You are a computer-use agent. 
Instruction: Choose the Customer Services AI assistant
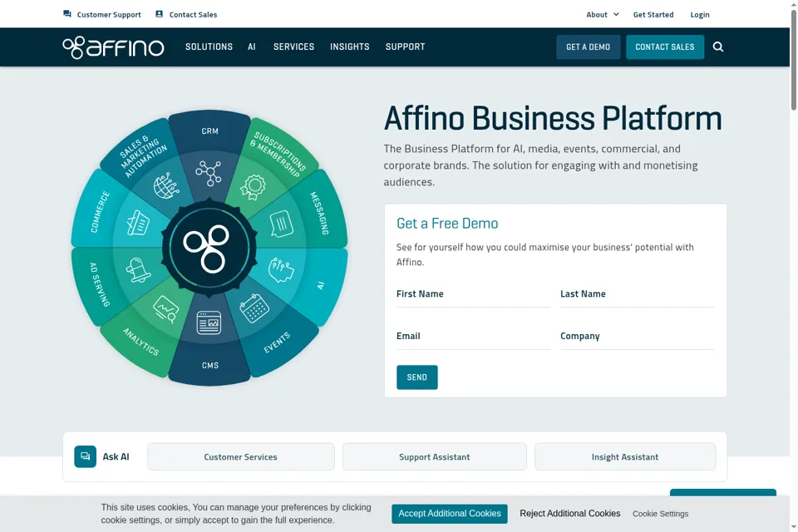[x=241, y=456]
